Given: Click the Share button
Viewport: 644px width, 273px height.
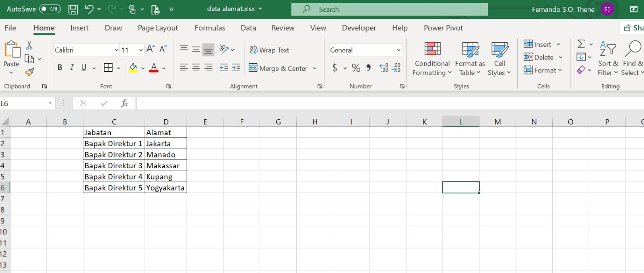Looking at the screenshot, I should pos(633,28).
